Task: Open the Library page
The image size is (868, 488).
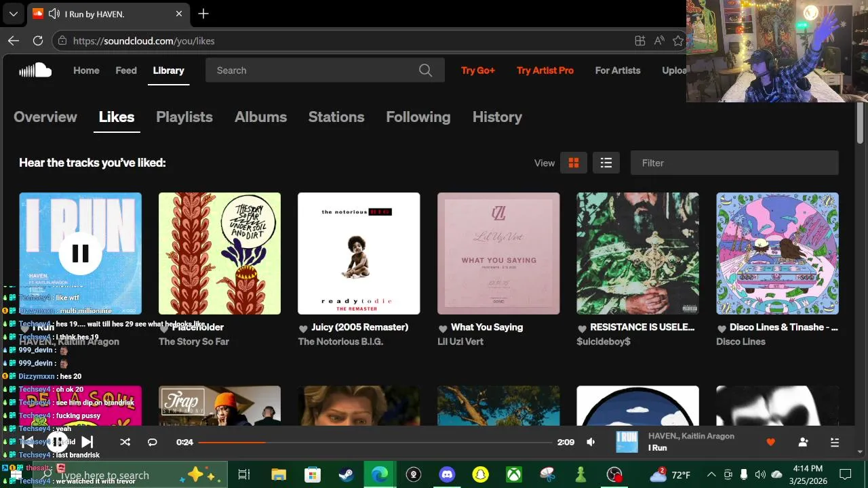Action: click(x=168, y=70)
